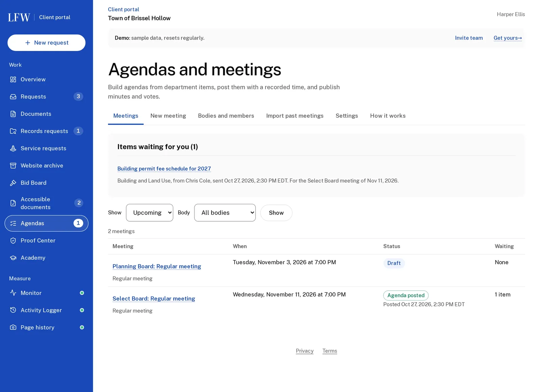Open Website archive in the sidebar

point(47,165)
